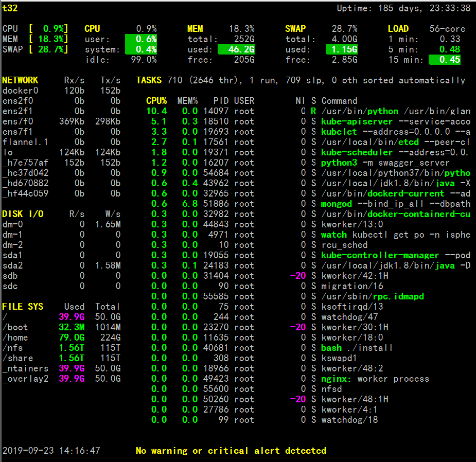Click the SWAP free 2.85G value
This screenshot has width=476, height=462.
pyautogui.click(x=344, y=60)
